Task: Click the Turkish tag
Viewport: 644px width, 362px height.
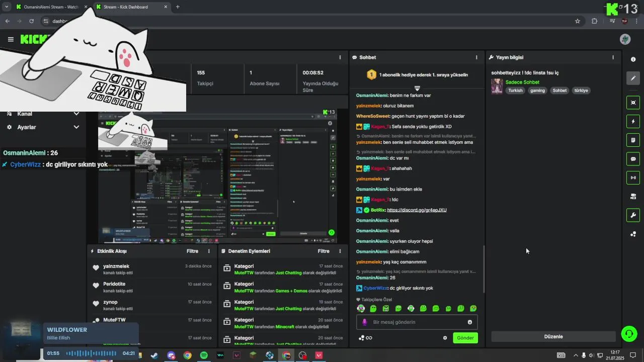Action: point(515,90)
